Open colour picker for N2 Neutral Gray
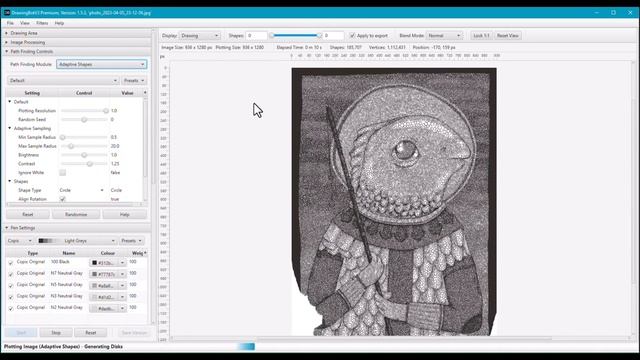Screen dimensions: 640x360 click(108, 309)
